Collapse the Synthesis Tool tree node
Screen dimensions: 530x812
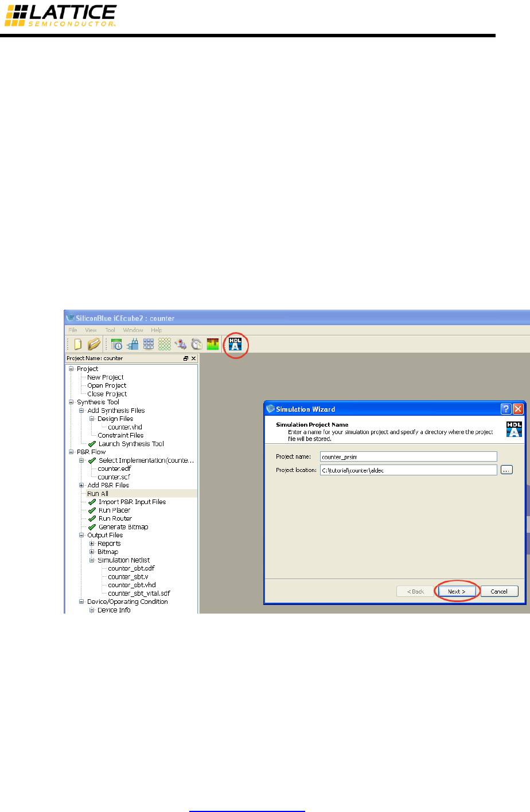click(x=71, y=402)
